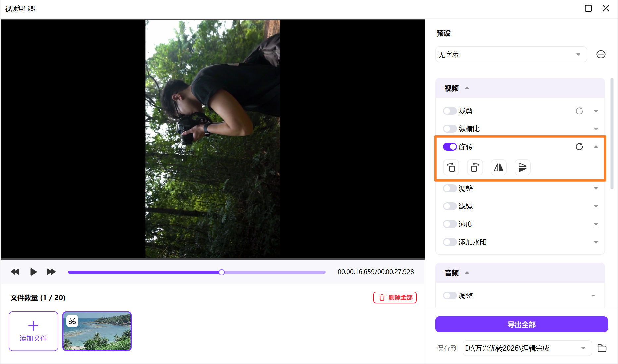The image size is (618, 364).
Task: Enable the 裁剪 (crop) toggle
Action: point(450,111)
